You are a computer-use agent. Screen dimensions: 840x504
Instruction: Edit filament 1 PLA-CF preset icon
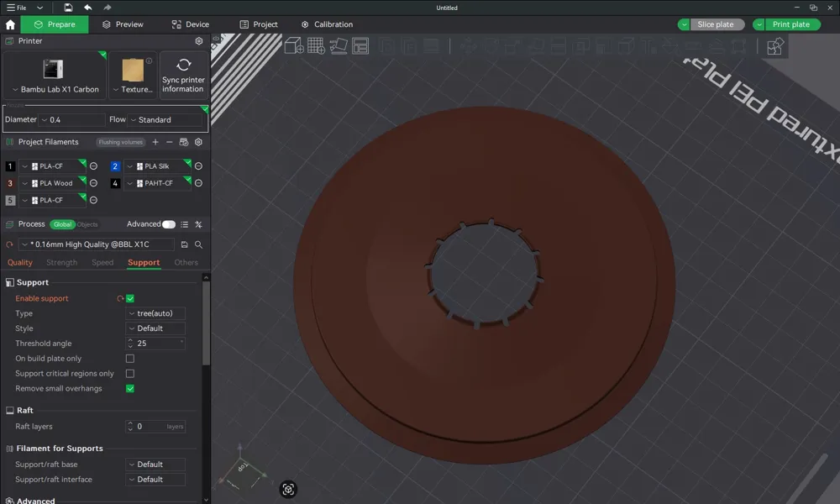93,166
